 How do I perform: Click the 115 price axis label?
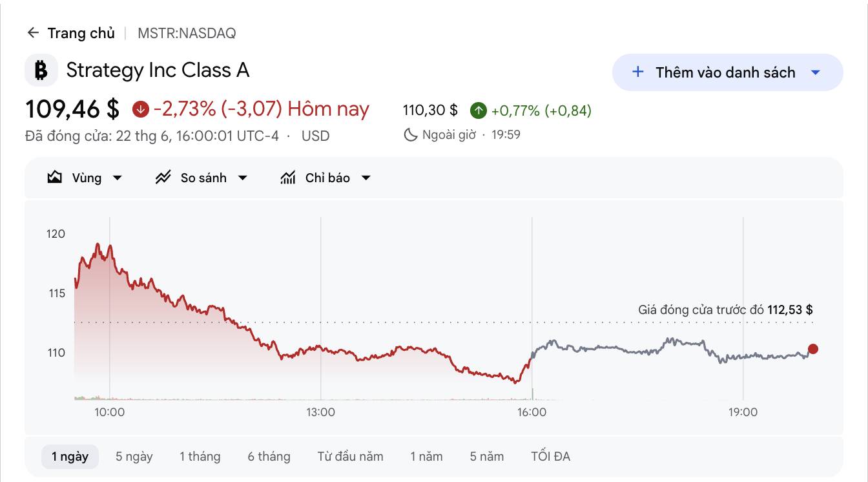point(57,293)
